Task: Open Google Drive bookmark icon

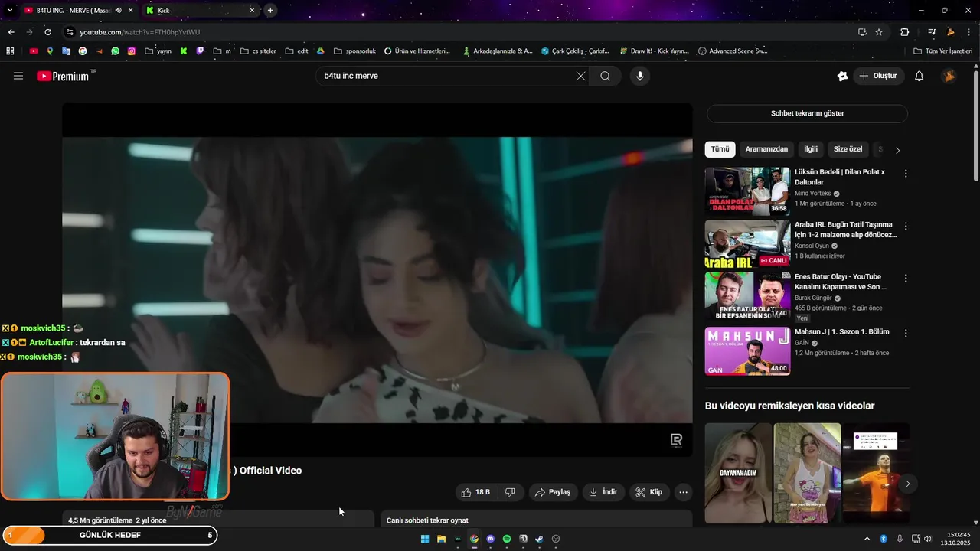Action: pyautogui.click(x=321, y=51)
